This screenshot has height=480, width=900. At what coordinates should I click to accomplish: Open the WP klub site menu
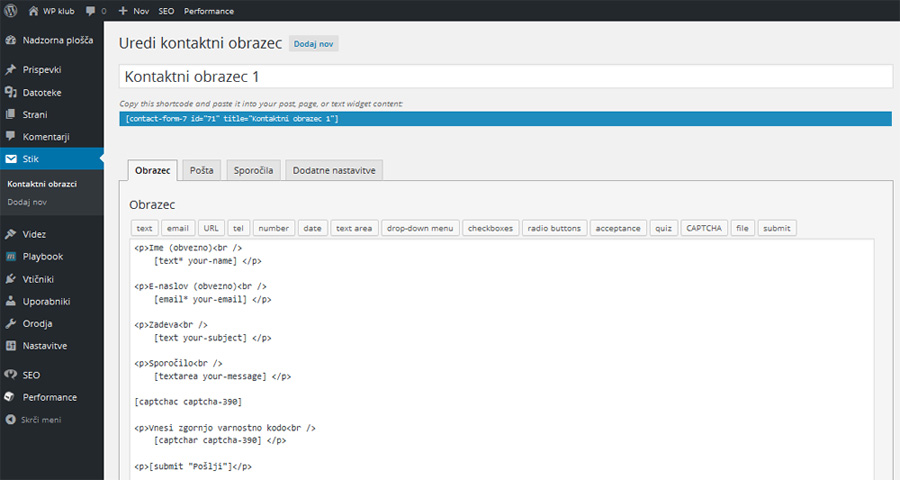pyautogui.click(x=53, y=11)
